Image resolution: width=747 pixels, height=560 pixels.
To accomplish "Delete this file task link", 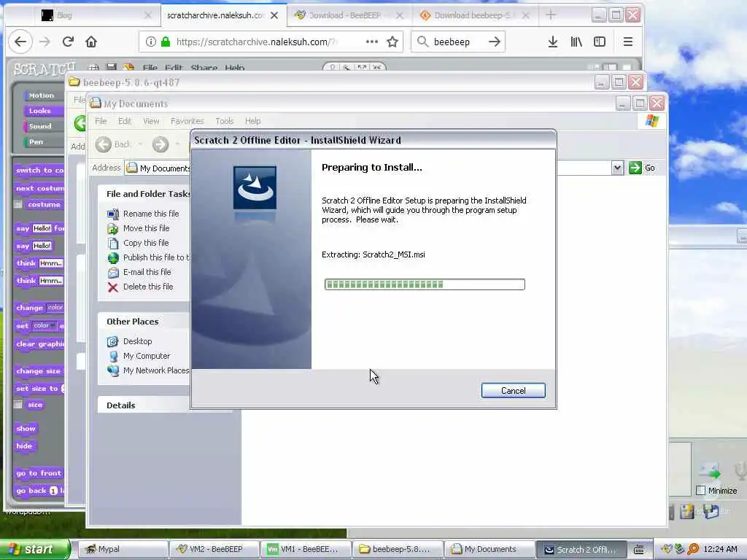I will click(147, 287).
